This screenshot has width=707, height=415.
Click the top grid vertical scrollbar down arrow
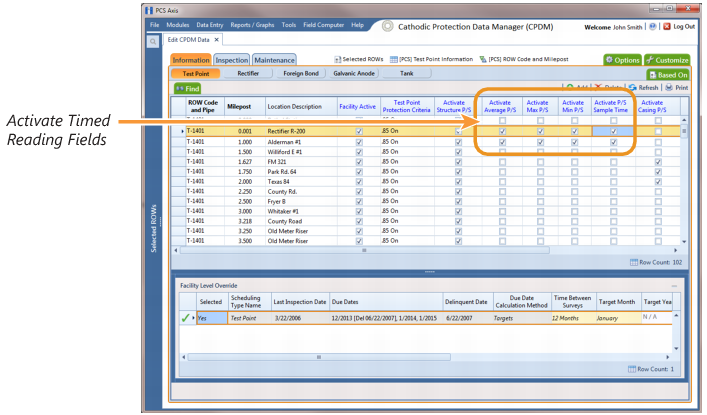click(x=684, y=242)
